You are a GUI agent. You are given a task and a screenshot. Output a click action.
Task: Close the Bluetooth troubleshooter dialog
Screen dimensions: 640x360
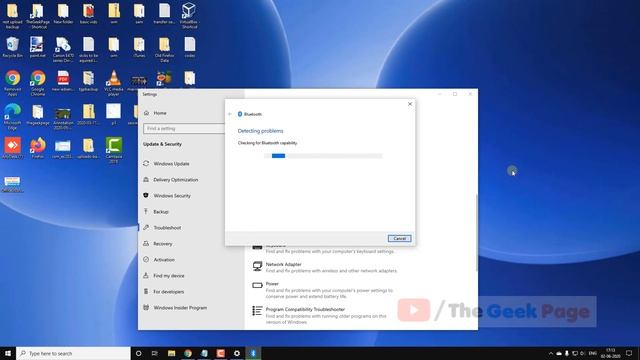point(410,104)
